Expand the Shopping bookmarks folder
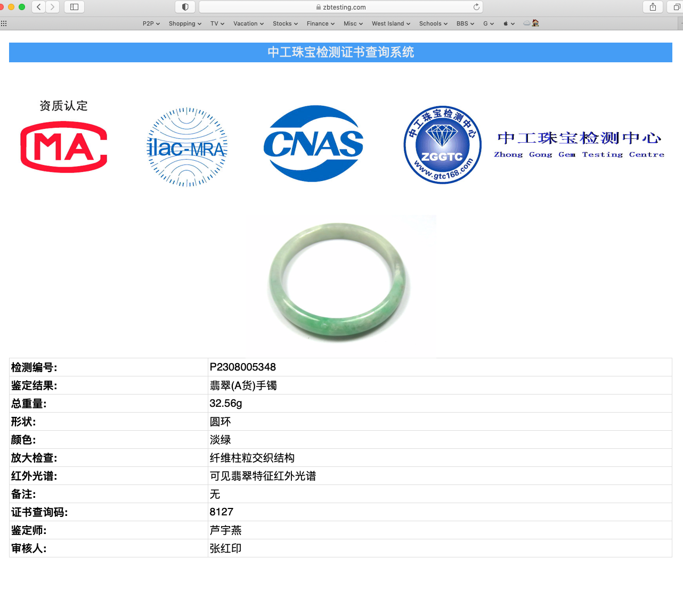683x616 pixels. click(x=185, y=23)
